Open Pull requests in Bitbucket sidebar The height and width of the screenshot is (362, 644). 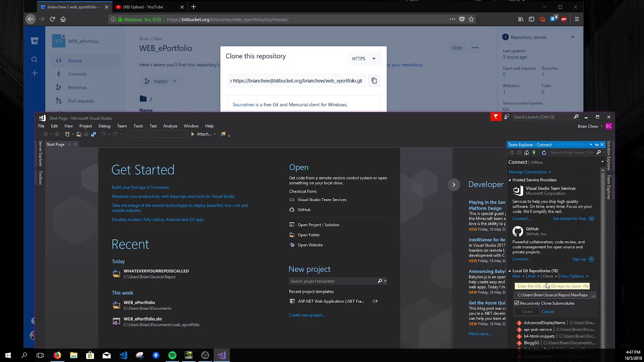(80, 101)
